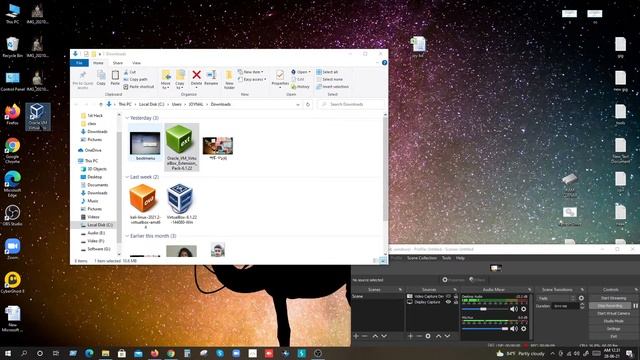Open Firefox from the taskbar
Viewport: 640px width, 360px height.
(155, 353)
